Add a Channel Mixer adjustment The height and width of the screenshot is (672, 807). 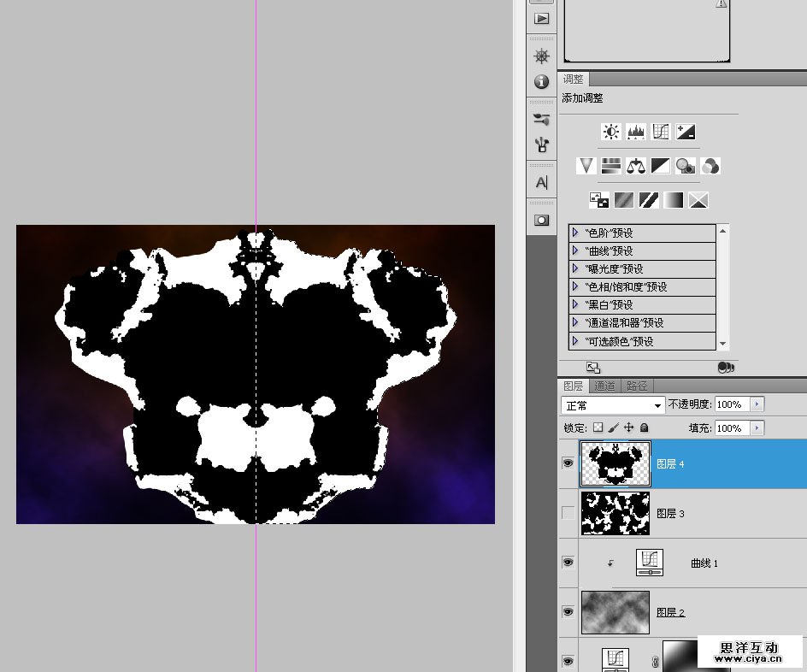point(710,166)
